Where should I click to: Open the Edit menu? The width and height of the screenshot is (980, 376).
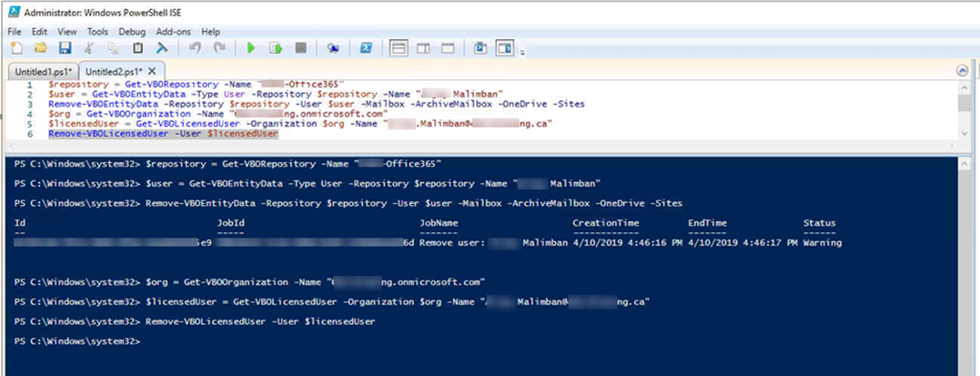(x=39, y=31)
